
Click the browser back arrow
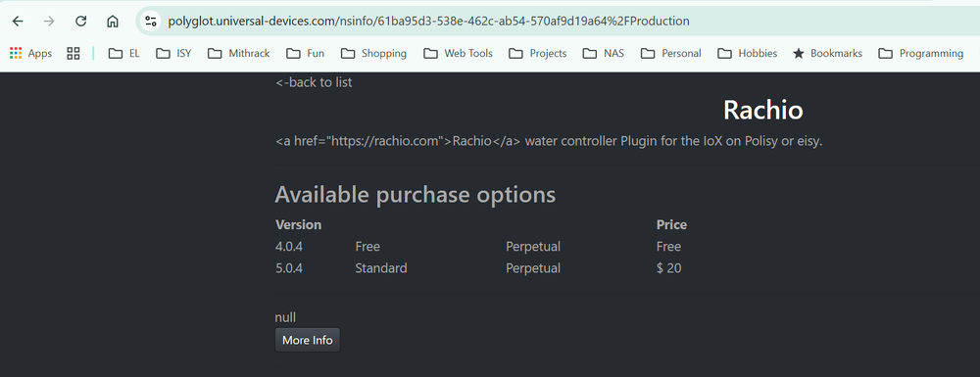[18, 22]
